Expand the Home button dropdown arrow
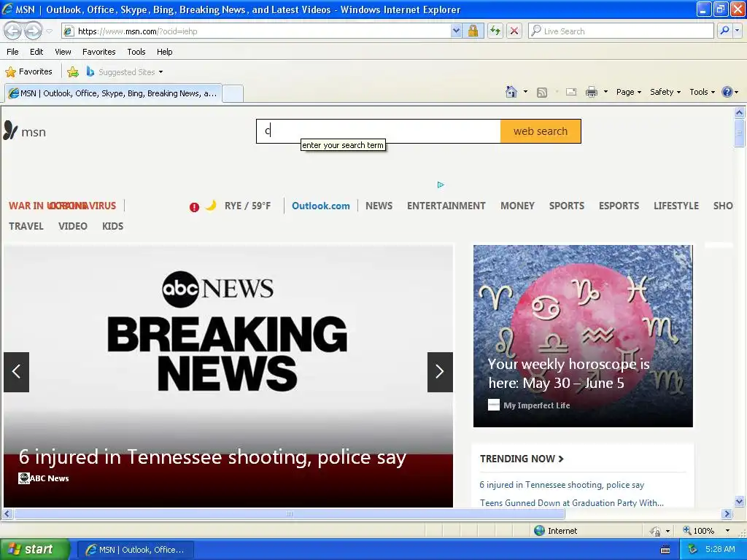This screenshot has height=560, width=747. coord(525,92)
